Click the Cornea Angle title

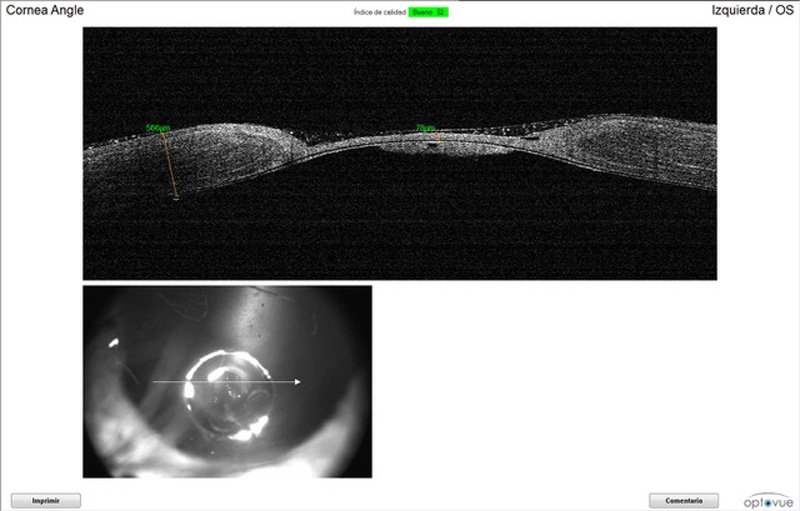coord(45,10)
